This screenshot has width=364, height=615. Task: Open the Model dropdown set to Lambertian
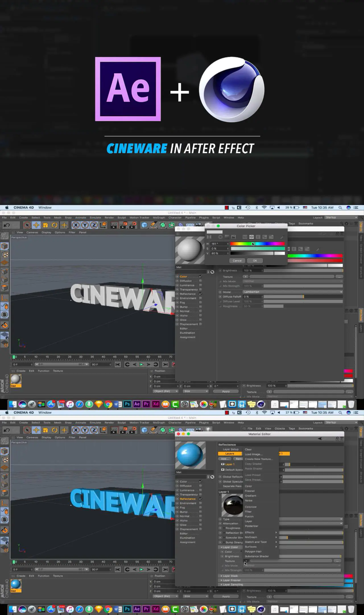pyautogui.click(x=293, y=292)
